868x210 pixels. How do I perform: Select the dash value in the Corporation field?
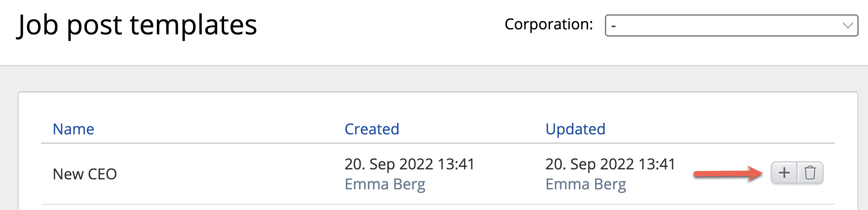614,26
